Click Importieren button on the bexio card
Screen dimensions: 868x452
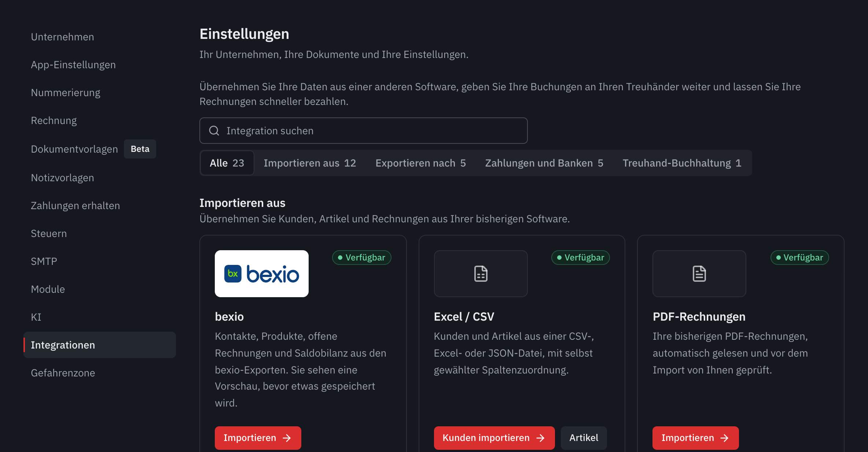(258, 438)
